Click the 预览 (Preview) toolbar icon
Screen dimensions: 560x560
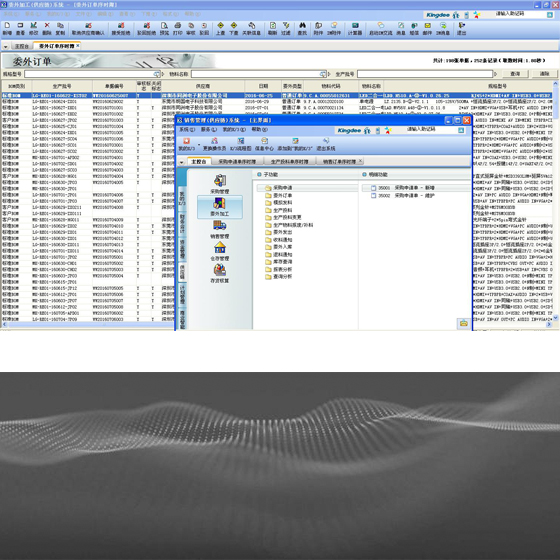pyautogui.click(x=164, y=29)
